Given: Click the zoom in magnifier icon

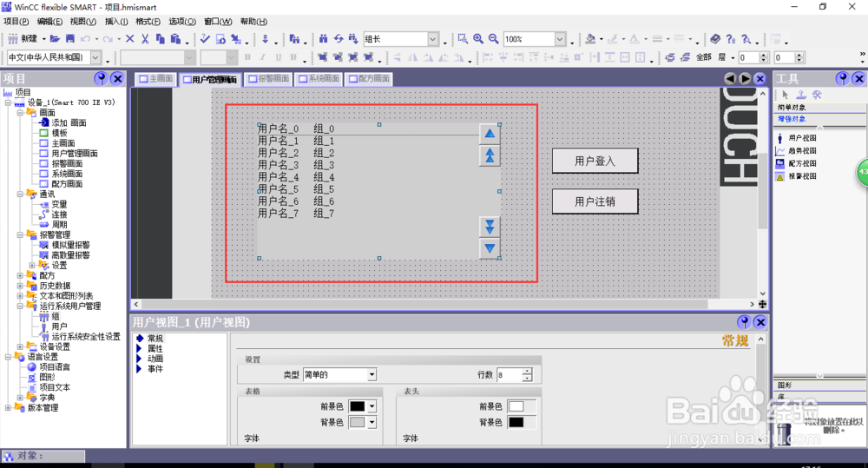Looking at the screenshot, I should pos(477,39).
